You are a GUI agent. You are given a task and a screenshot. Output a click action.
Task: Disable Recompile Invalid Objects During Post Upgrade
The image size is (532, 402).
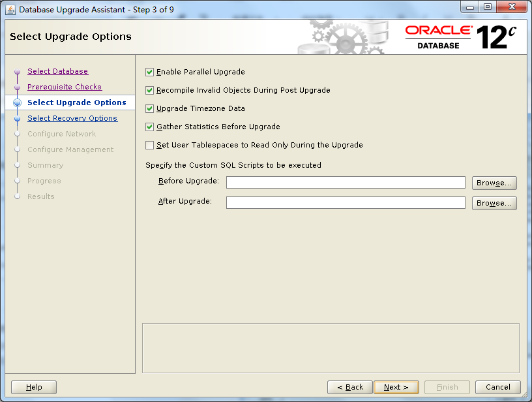(x=149, y=90)
